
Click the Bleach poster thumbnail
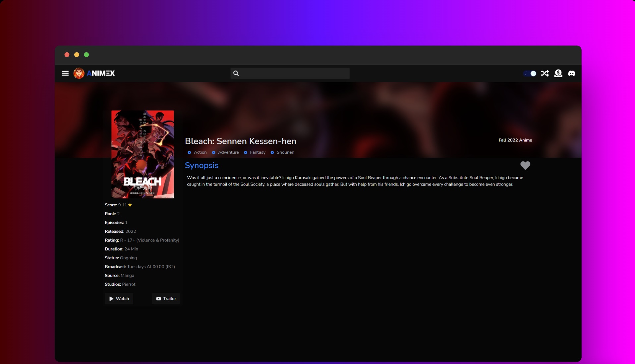(x=143, y=154)
